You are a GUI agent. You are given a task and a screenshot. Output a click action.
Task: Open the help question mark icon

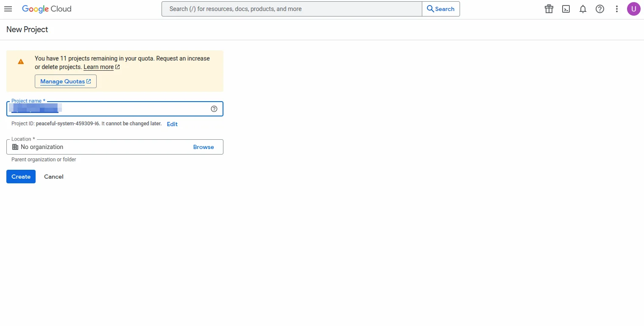point(599,9)
